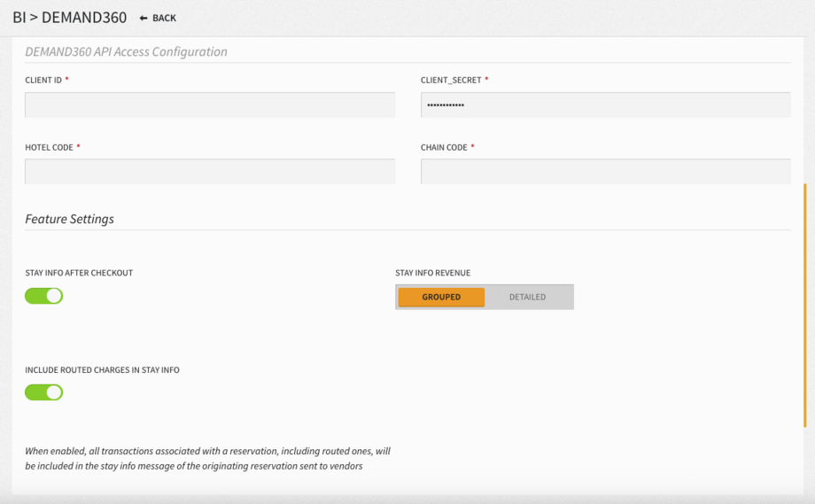Click the routed charges description text
Viewport: 815px width, 504px height.
click(x=208, y=458)
